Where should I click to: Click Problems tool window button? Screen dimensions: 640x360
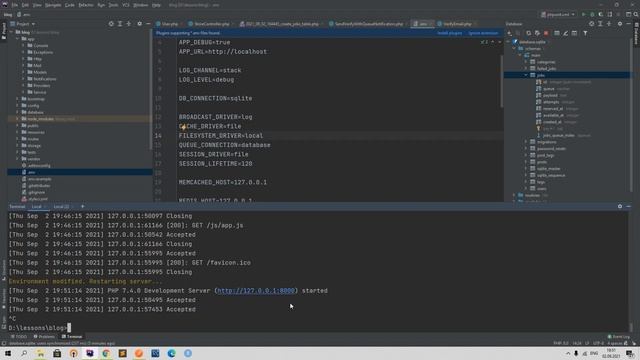pyautogui.click(x=44, y=337)
